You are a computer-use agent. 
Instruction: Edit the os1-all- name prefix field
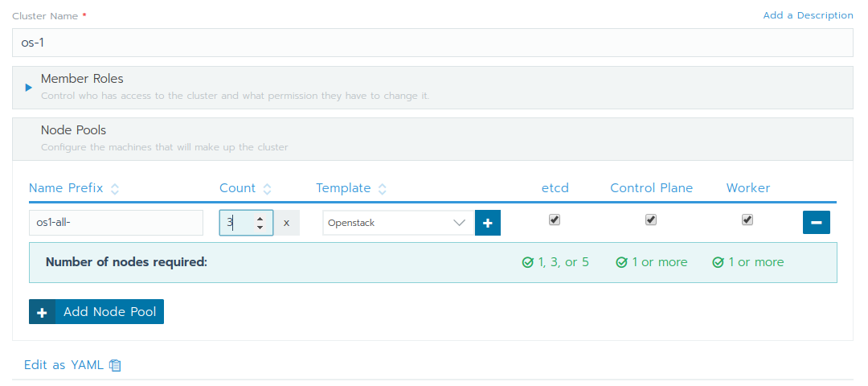pos(117,223)
